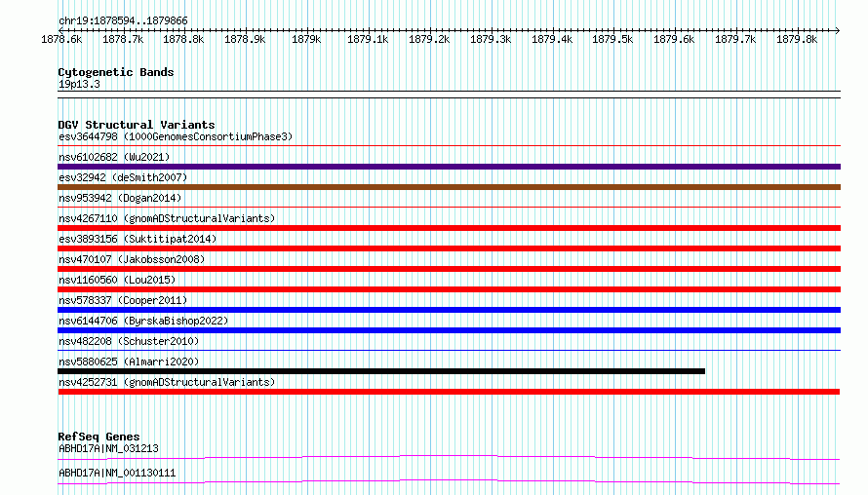Open gene ABHD17A|NM_031213 label
Image resolution: width=868 pixels, height=495 pixels.
108,448
